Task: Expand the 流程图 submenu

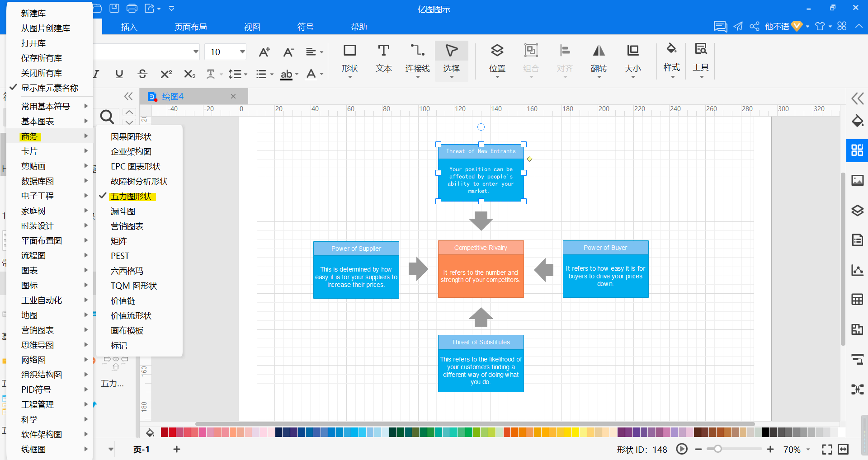Action: click(50, 255)
